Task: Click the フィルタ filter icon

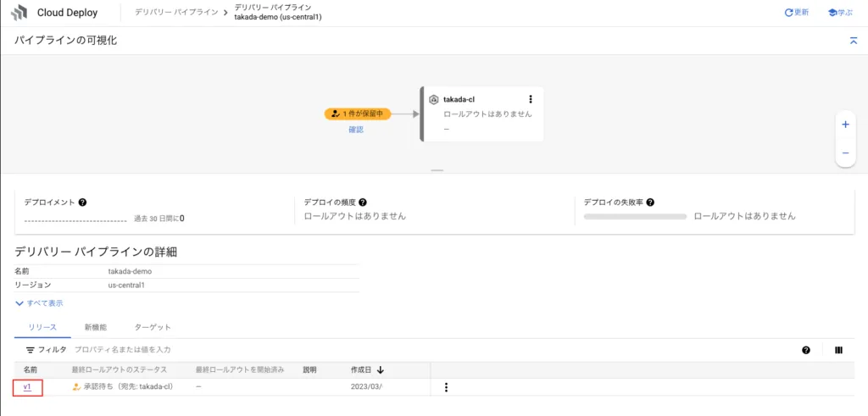Action: [x=30, y=350]
